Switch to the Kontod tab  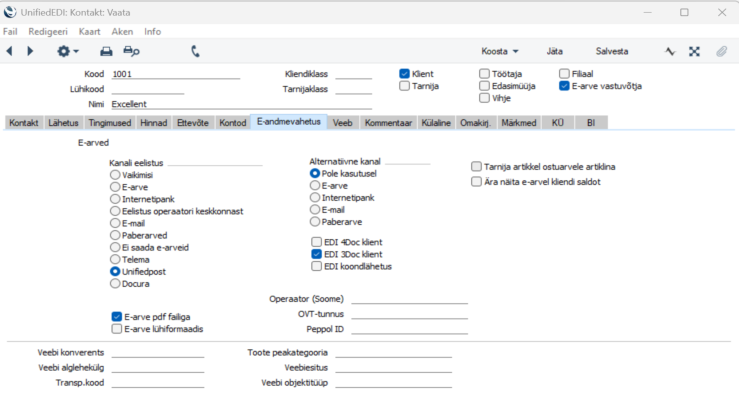pos(232,123)
